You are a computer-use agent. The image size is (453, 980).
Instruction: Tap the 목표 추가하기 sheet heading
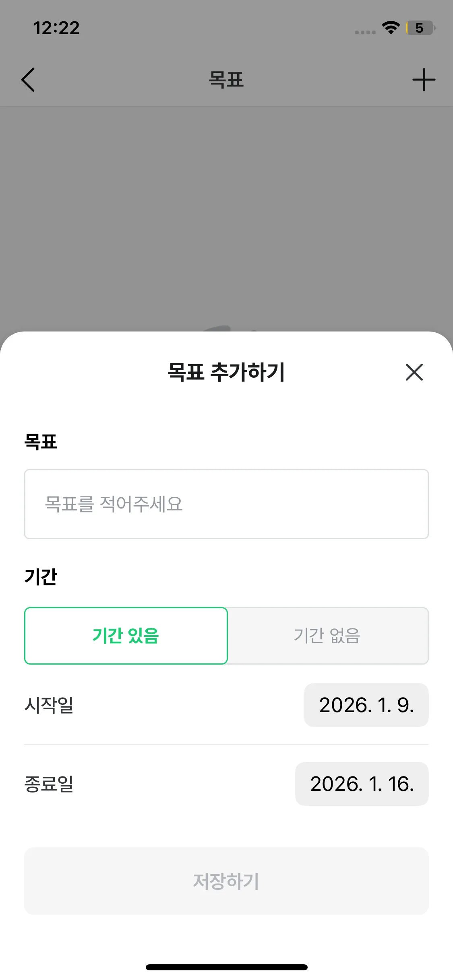[x=226, y=372]
